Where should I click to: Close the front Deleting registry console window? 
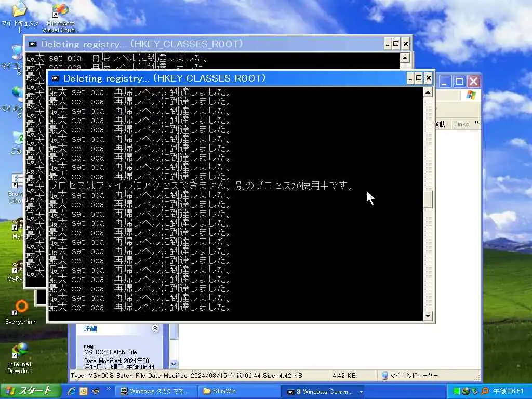(x=429, y=78)
